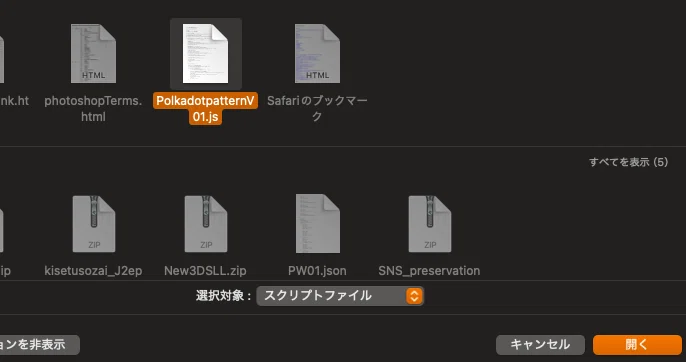Open the スクリプトファイル file type dropdown

coord(340,296)
